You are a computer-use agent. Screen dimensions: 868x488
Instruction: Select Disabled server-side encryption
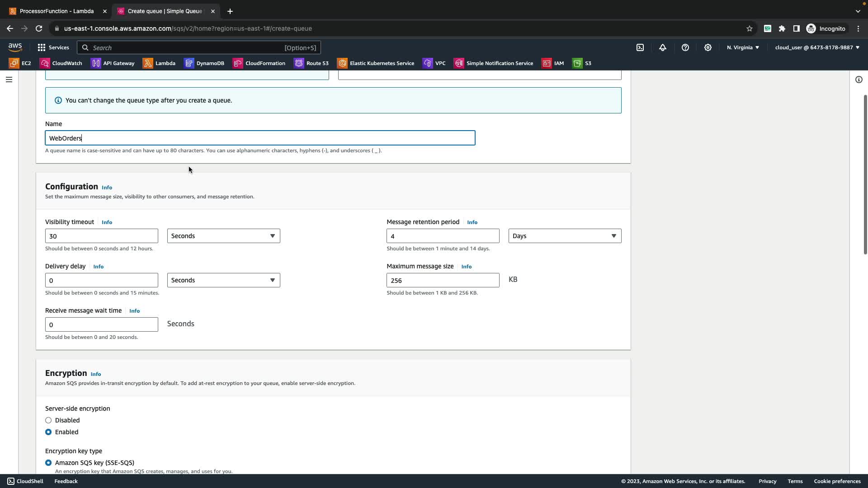tap(48, 420)
